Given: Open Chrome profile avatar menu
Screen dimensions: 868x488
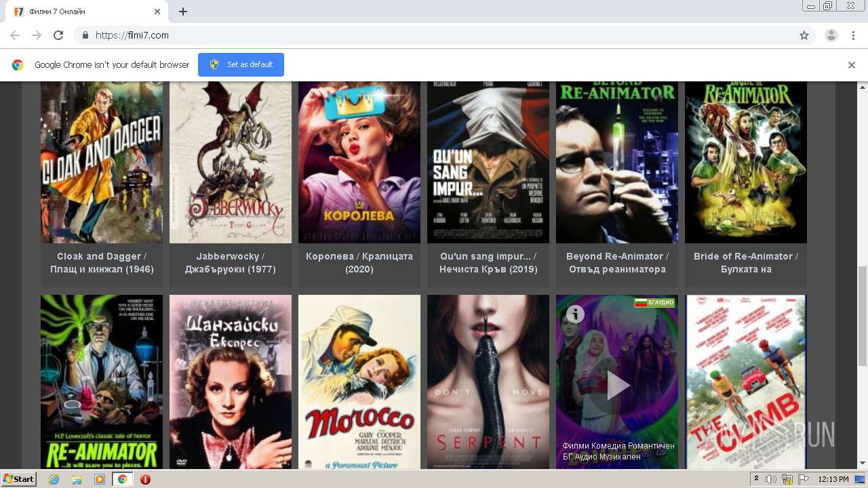Looking at the screenshot, I should pyautogui.click(x=831, y=35).
